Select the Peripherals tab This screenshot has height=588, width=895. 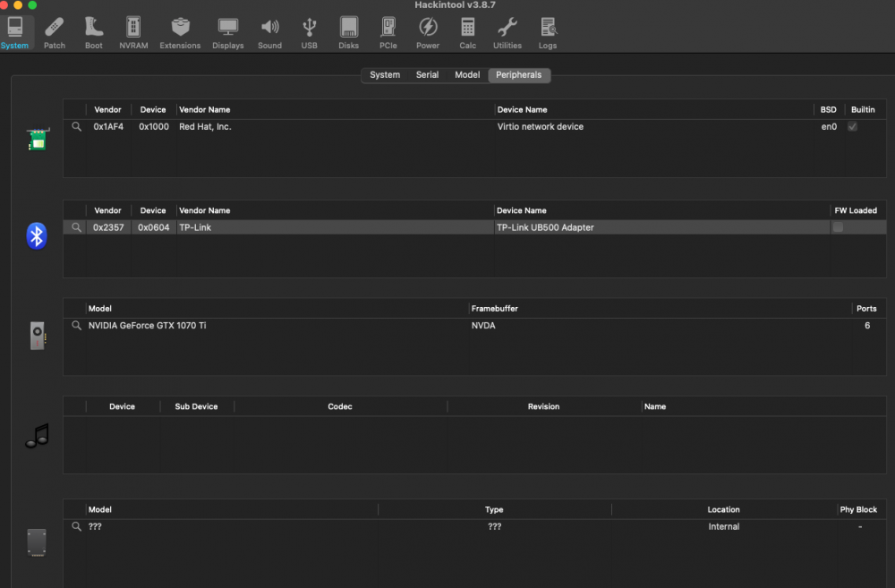coord(519,75)
